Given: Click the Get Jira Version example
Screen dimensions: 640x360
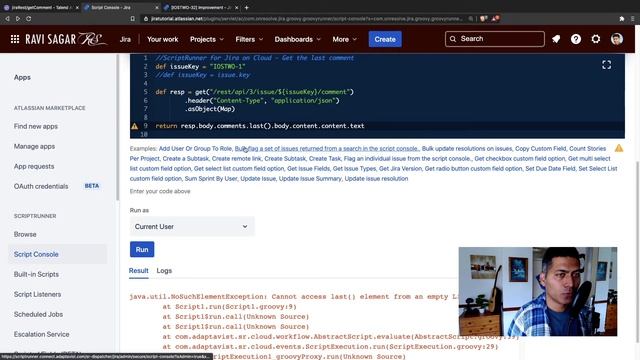Looking at the screenshot, I should coord(400,169).
